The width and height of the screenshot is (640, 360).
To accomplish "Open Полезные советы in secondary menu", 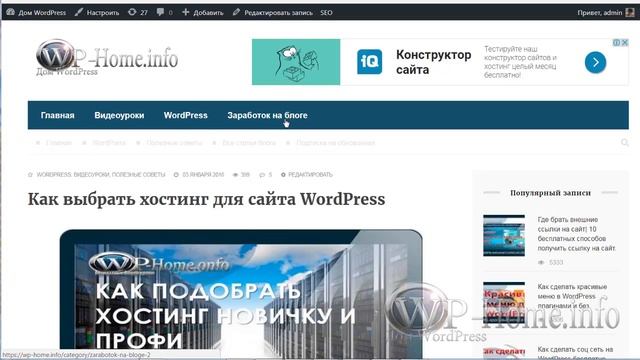I will coord(174,143).
